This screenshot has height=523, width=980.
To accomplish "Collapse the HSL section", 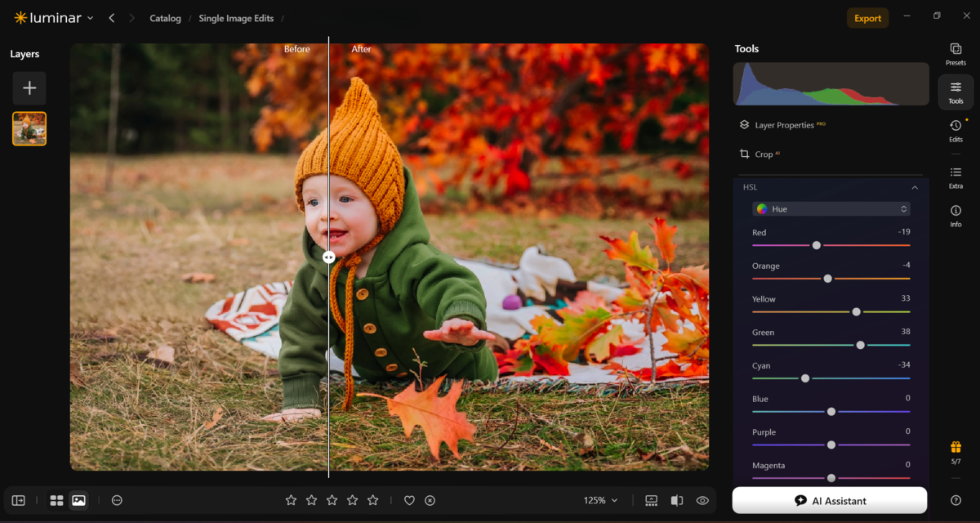I will point(915,187).
